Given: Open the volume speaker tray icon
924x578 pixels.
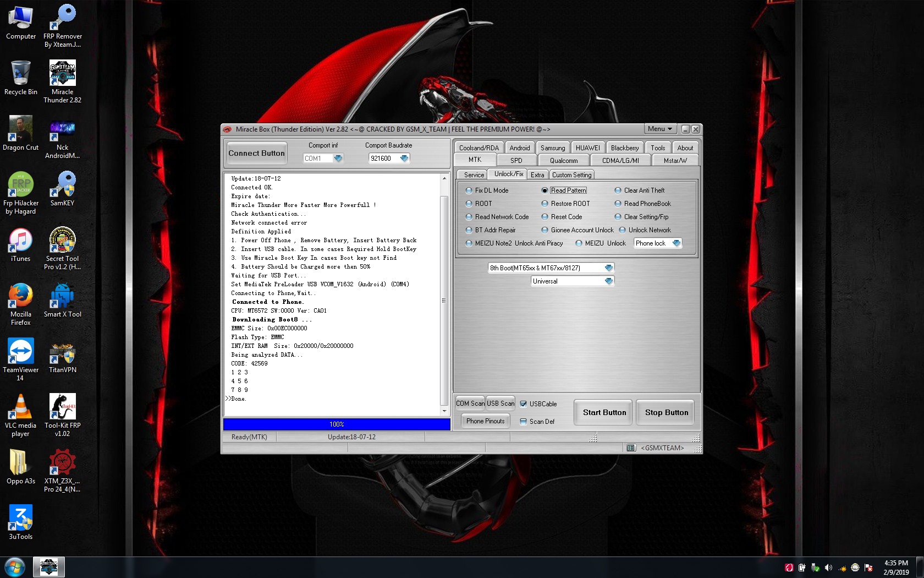Looking at the screenshot, I should click(x=828, y=568).
